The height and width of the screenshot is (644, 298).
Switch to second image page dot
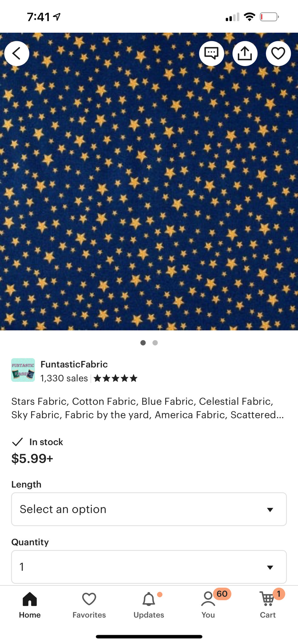coord(155,343)
